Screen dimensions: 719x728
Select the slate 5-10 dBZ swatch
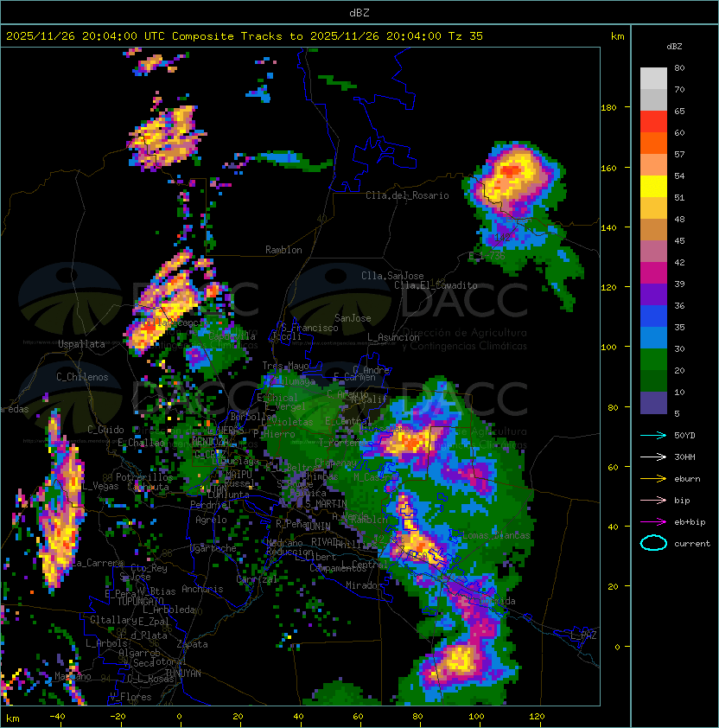[x=653, y=403]
